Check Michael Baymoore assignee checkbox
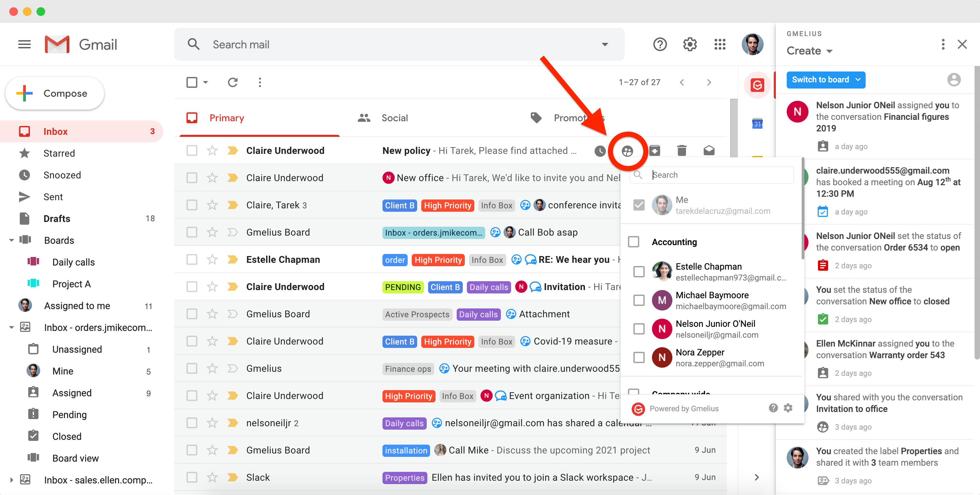 (x=639, y=300)
